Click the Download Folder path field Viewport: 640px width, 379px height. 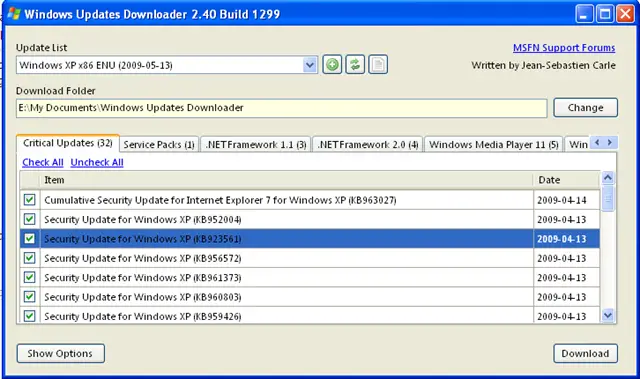282,108
